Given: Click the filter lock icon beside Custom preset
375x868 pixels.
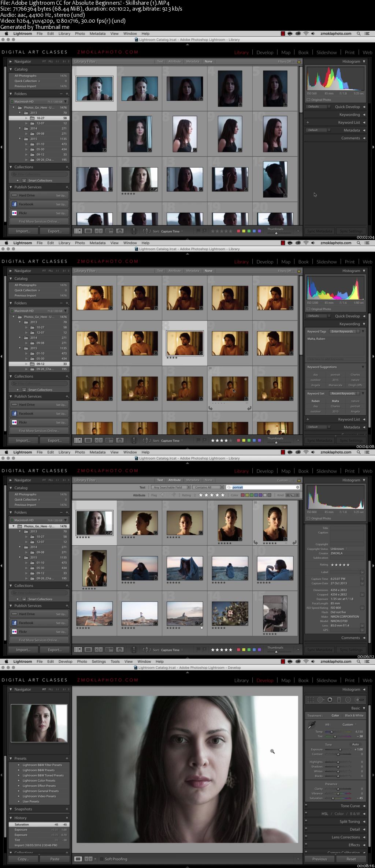Looking at the screenshot, I should coord(299,480).
